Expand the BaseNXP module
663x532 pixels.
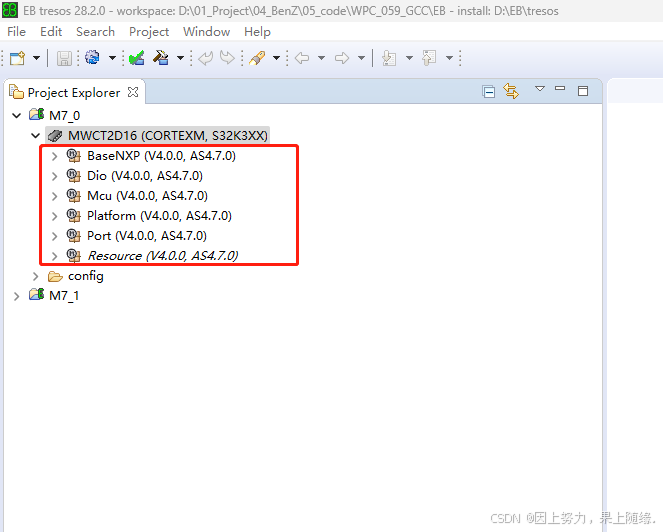[55, 156]
